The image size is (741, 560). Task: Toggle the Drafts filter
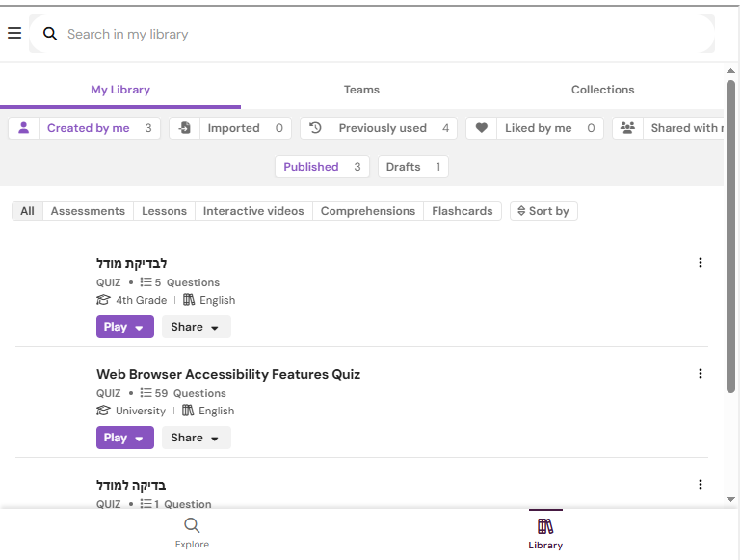pos(412,167)
